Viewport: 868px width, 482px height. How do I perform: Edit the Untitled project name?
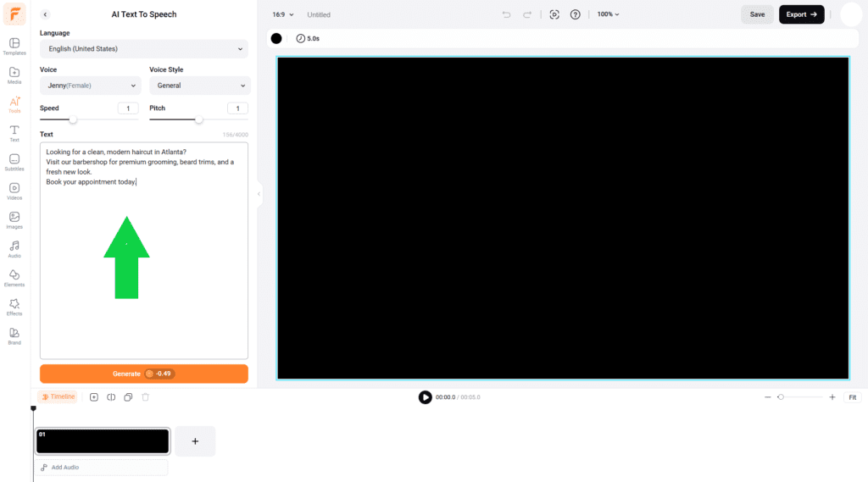[319, 15]
